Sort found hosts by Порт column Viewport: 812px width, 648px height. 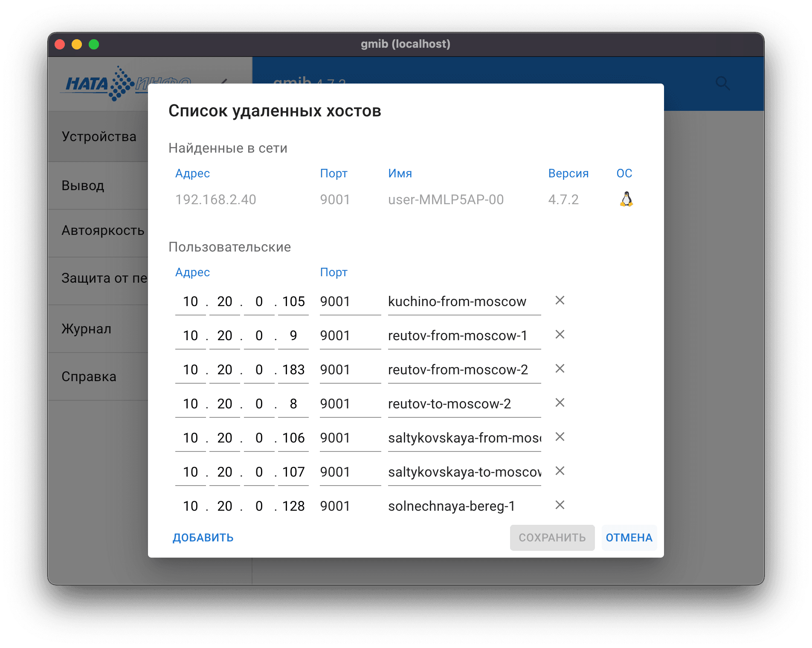pyautogui.click(x=333, y=173)
